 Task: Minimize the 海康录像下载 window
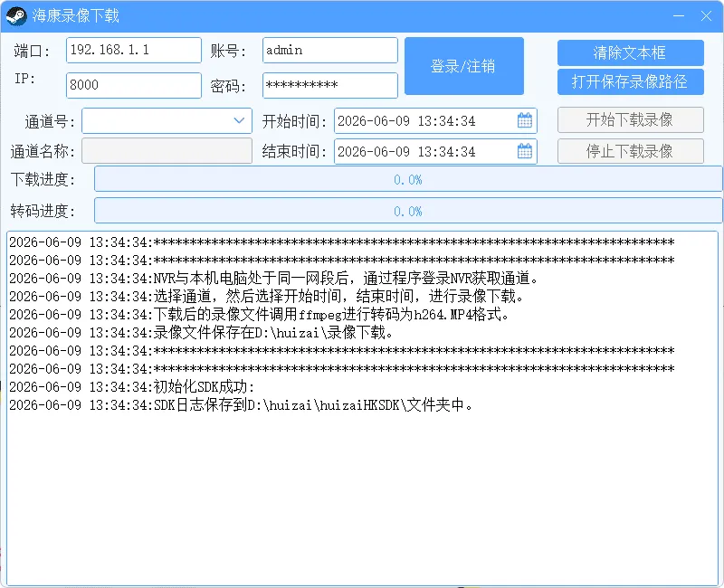[678, 16]
